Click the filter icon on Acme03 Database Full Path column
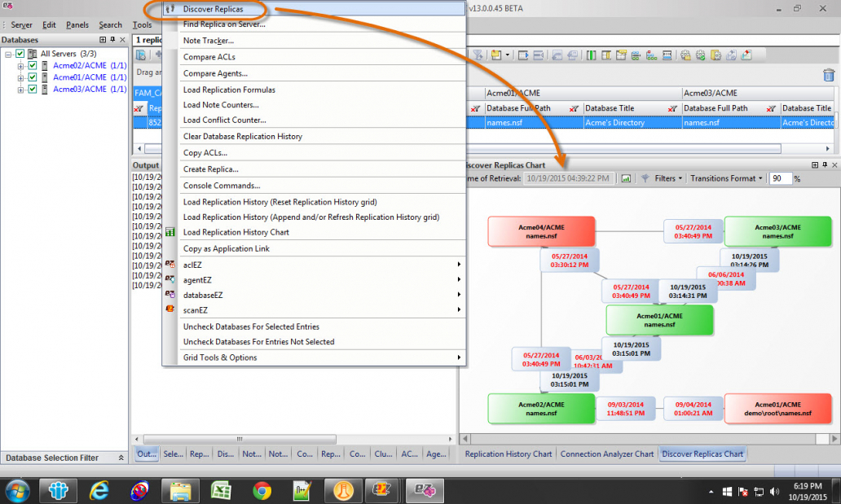Viewport: 841px width, 504px height. pyautogui.click(x=771, y=108)
